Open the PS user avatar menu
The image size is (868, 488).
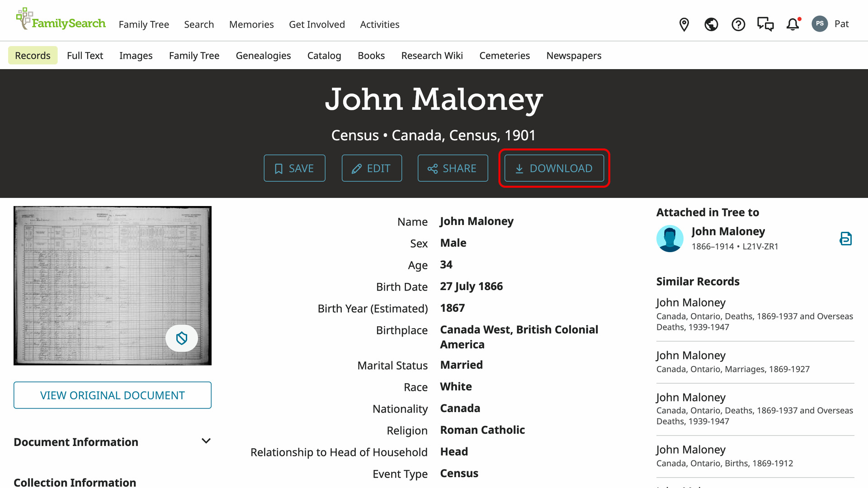coord(820,24)
